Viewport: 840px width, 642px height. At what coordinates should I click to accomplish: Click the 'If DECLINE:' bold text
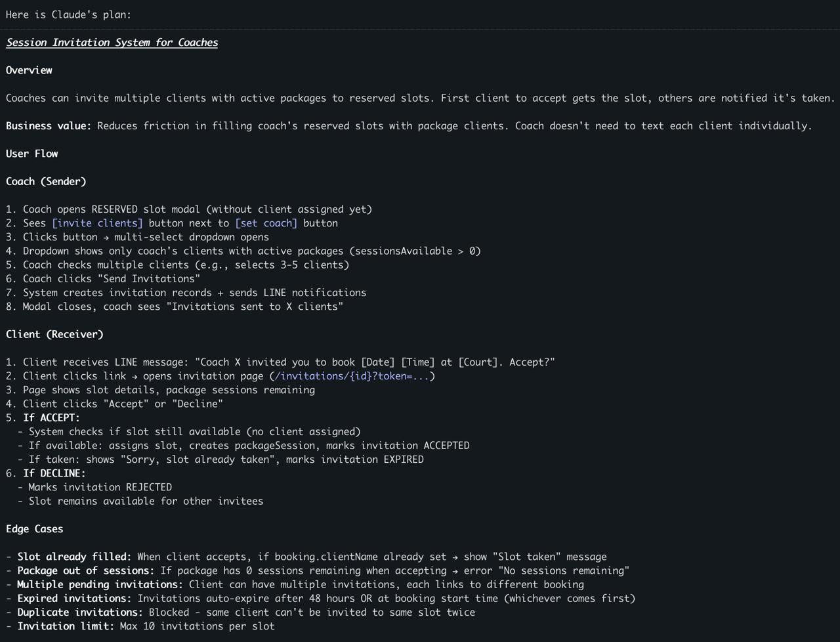(x=54, y=473)
